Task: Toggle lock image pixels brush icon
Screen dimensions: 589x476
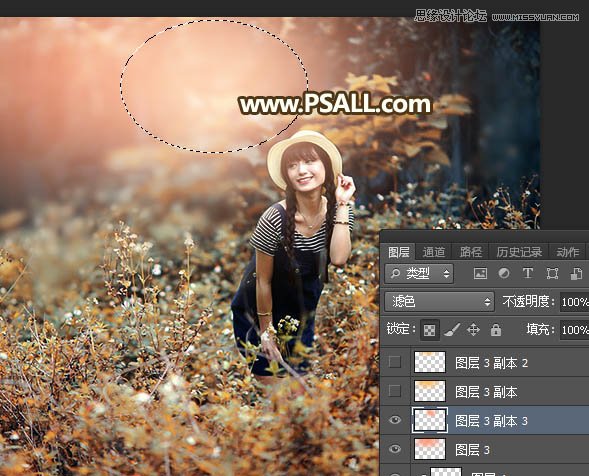Action: pos(452,330)
